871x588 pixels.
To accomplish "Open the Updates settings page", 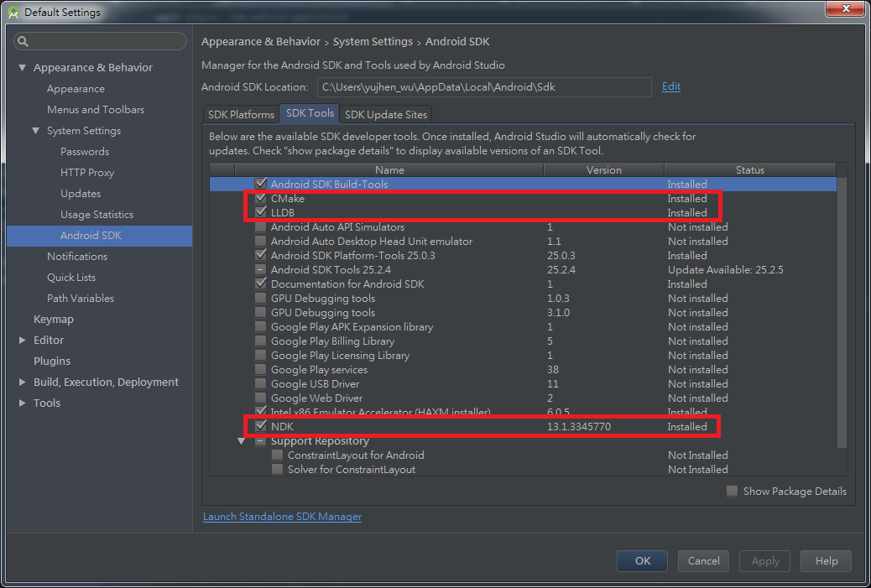I will click(81, 193).
